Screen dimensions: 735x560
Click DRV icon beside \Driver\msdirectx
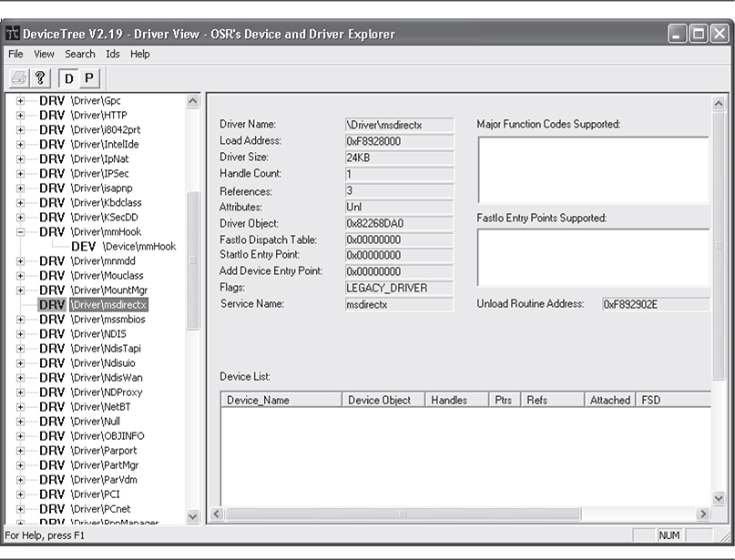pos(52,305)
